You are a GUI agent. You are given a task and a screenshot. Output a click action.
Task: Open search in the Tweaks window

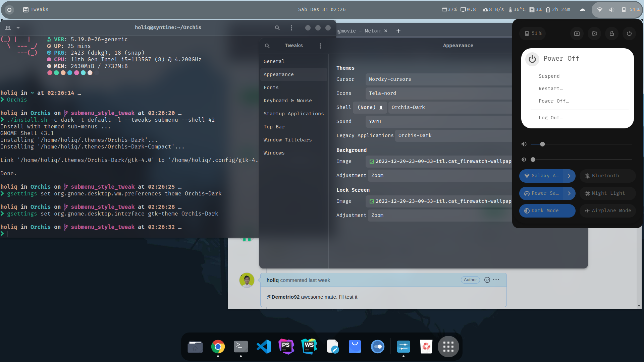(x=267, y=46)
